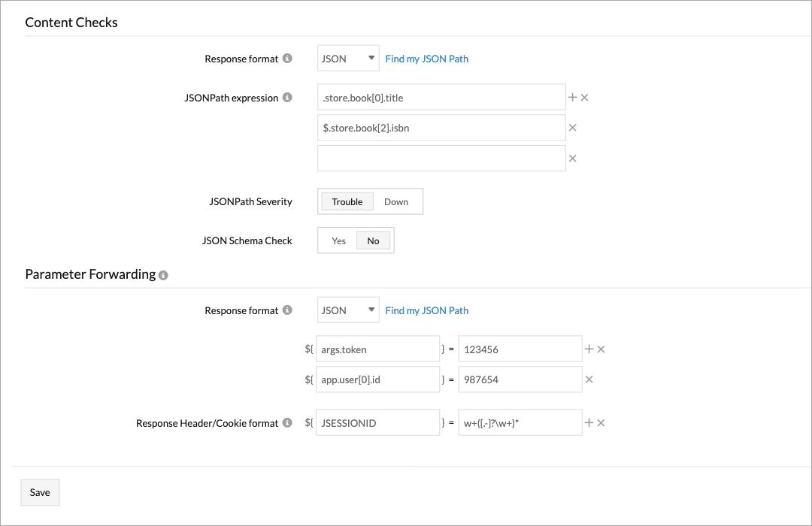Viewport: 812px width, 526px height.
Task: Remove the $.store.book[2].isbn expression row
Action: [x=574, y=128]
